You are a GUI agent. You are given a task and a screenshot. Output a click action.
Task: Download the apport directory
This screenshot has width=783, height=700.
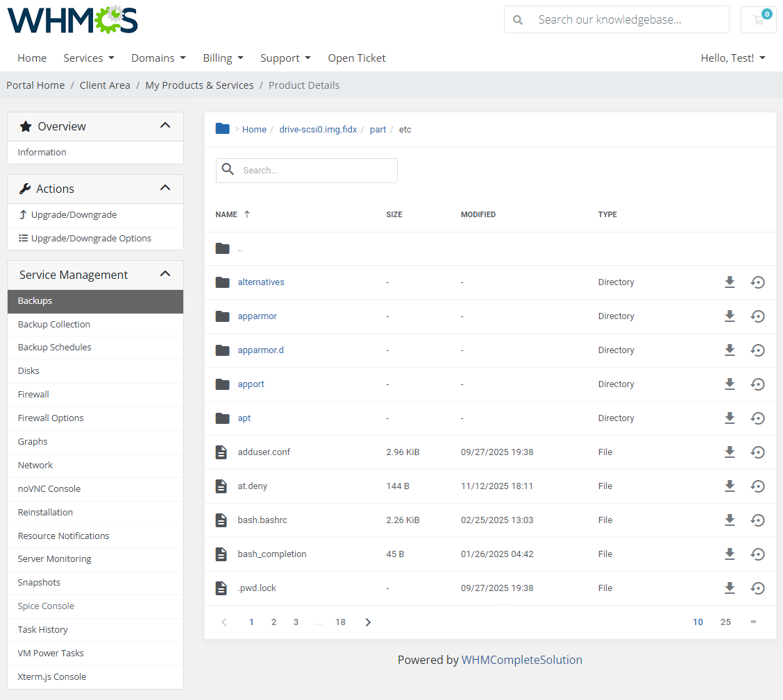click(x=730, y=384)
